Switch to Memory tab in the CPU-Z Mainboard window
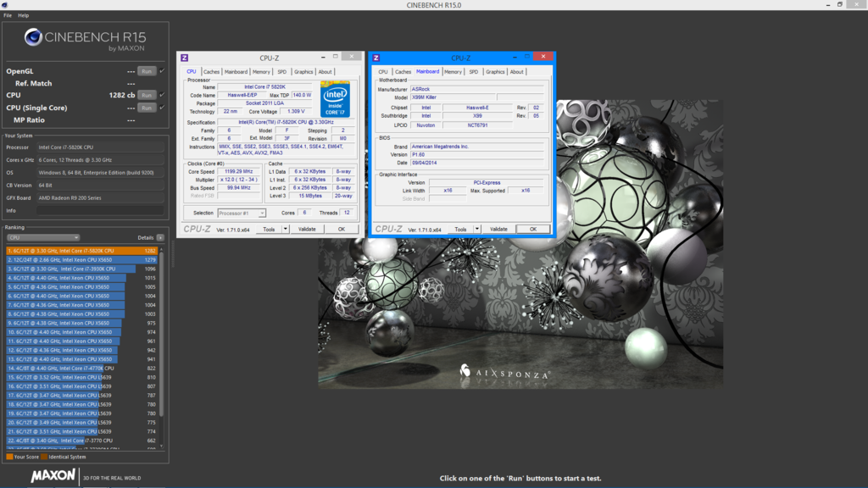This screenshot has height=488, width=868. [x=453, y=72]
